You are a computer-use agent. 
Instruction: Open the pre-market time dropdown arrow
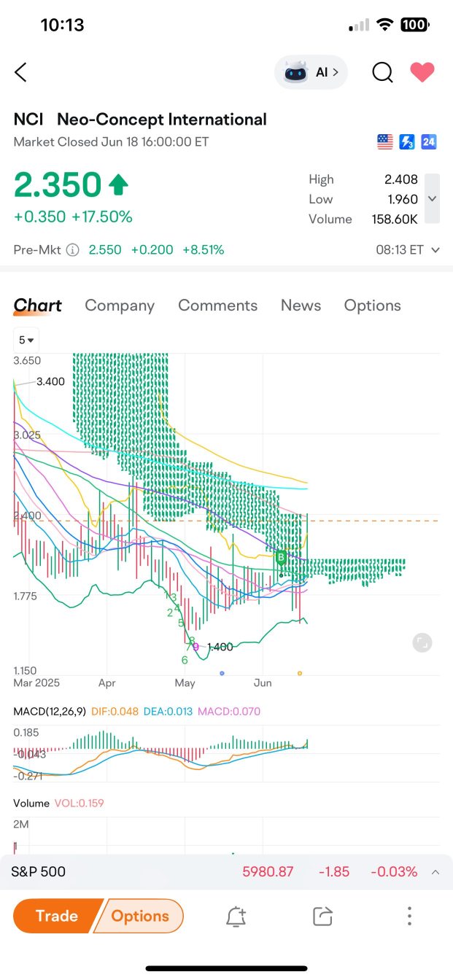click(x=435, y=250)
